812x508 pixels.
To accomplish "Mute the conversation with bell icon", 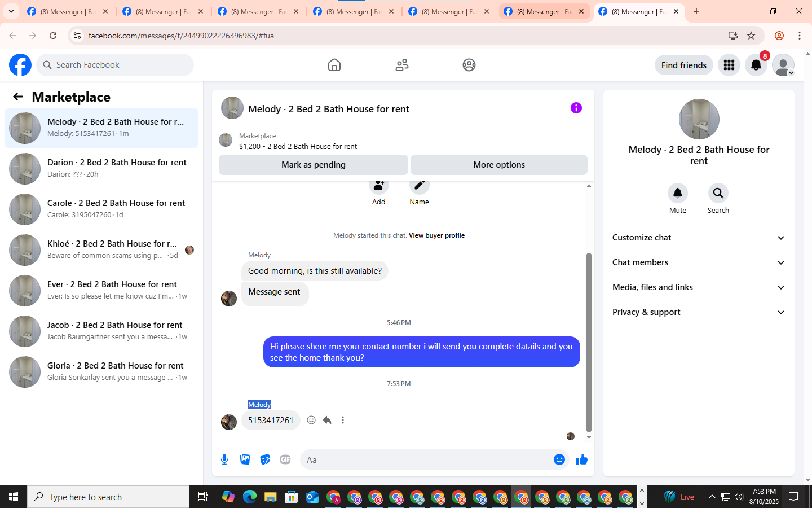I will coord(678,193).
